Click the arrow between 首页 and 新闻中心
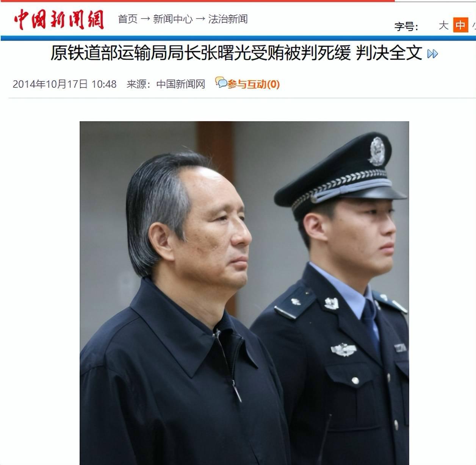Screen dimensions: 476x465 145,19
